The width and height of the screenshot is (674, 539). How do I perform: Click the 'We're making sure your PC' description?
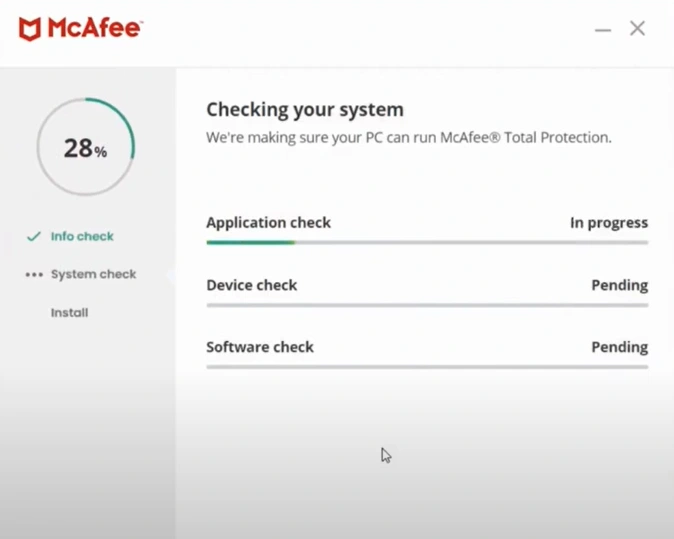click(409, 138)
